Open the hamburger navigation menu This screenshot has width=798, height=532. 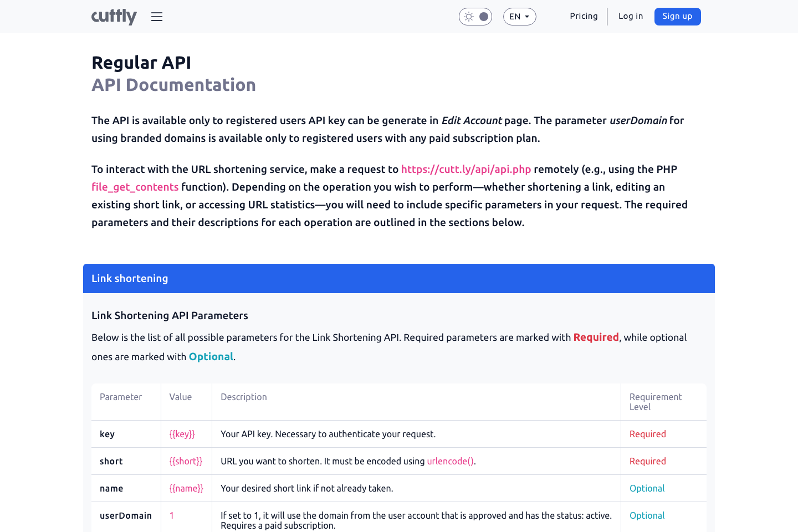157,17
